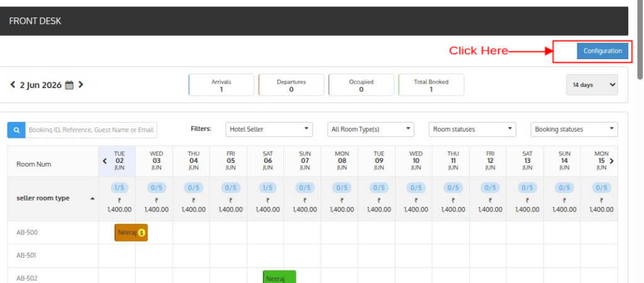Open the Configuration button
Image resolution: width=644 pixels, height=283 pixels.
(602, 51)
